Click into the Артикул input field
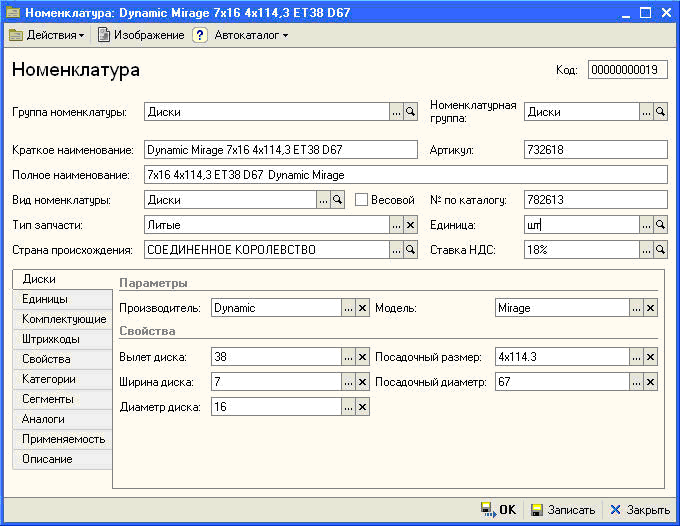Viewport: 680px width, 526px height. [594, 150]
